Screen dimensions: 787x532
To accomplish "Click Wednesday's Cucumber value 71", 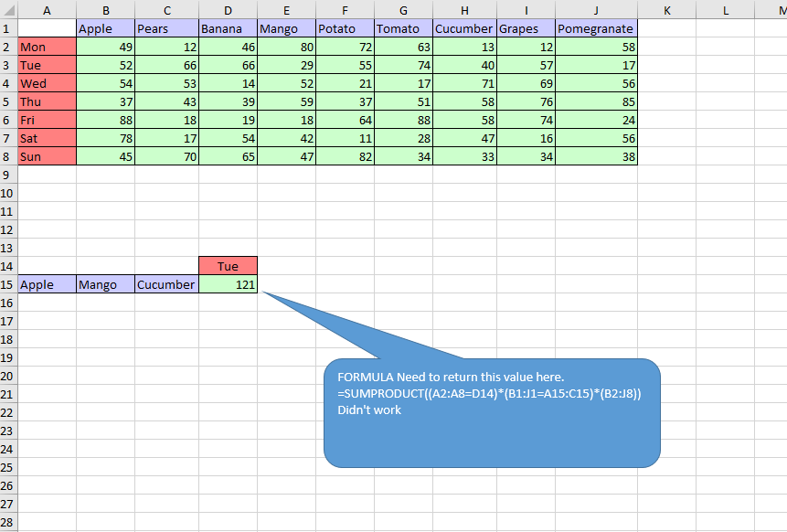I will 464,83.
